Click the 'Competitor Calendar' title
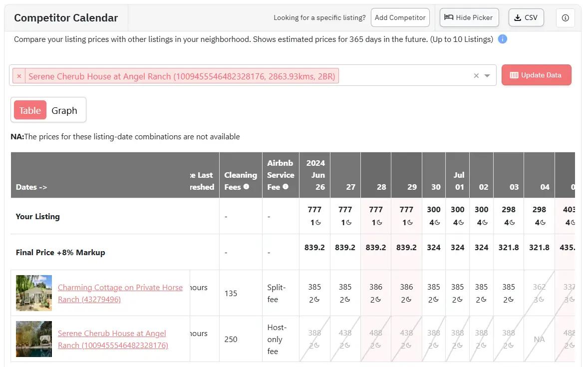Image resolution: width=588 pixels, height=367 pixels. click(x=66, y=17)
